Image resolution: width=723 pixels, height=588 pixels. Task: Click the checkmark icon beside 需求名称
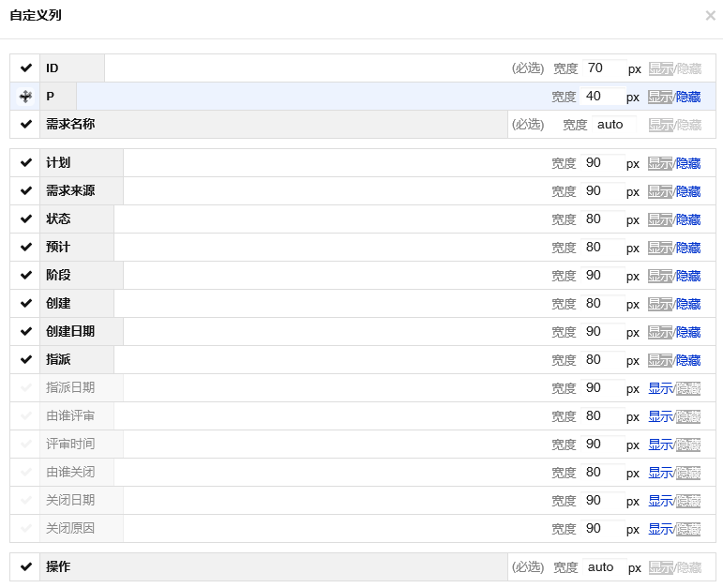[x=26, y=124]
